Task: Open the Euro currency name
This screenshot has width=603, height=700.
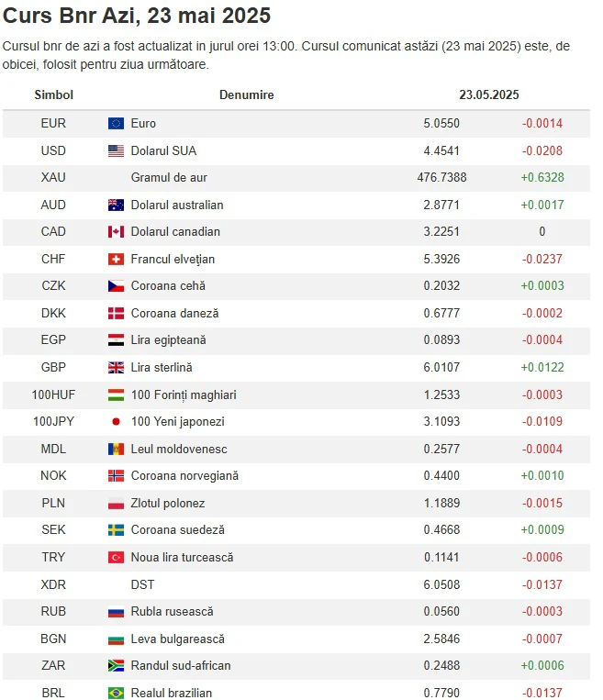Action: click(x=143, y=123)
